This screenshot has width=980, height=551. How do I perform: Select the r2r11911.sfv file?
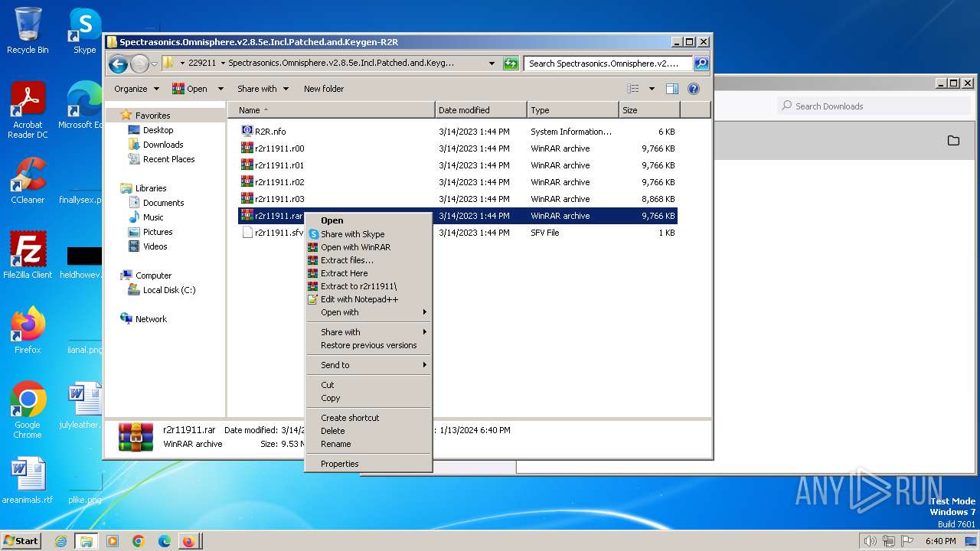point(458,233)
